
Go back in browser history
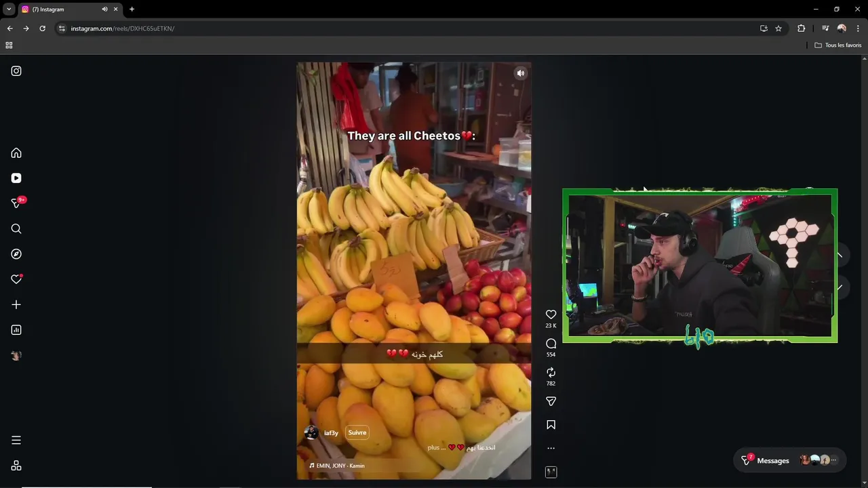9,28
